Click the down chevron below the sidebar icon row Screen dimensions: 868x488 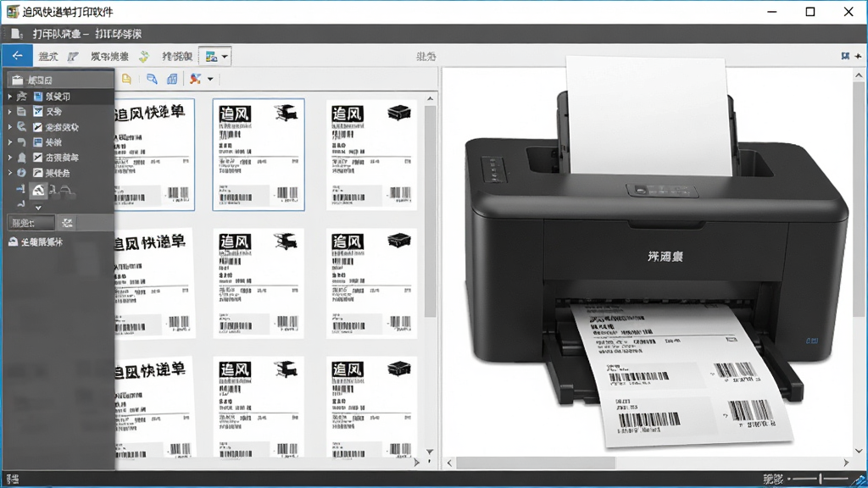pyautogui.click(x=38, y=208)
